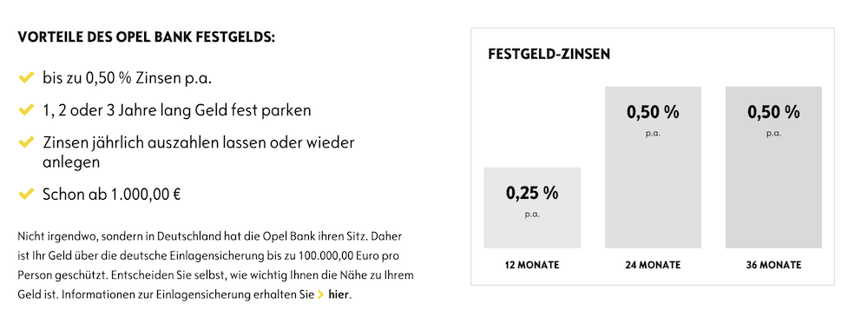Select the 12 Monate interest bar
868x330 pixels.
(532, 208)
